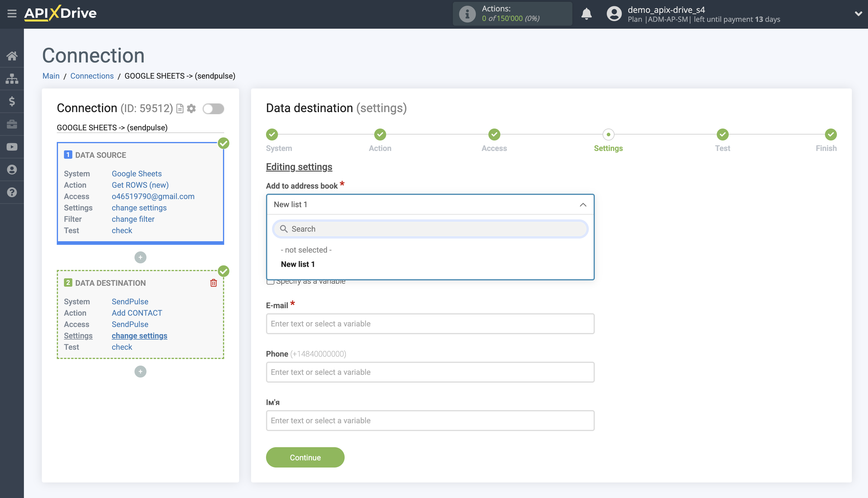Click the user avatar icon
The image size is (868, 498).
tap(614, 14)
